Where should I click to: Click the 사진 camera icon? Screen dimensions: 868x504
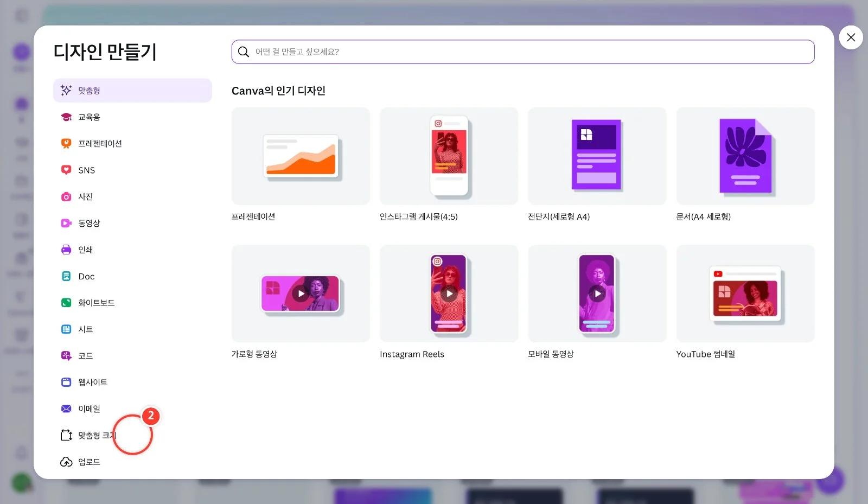point(66,196)
